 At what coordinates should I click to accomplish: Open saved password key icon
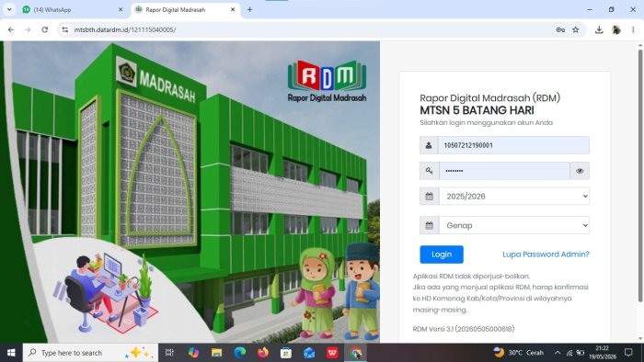(x=560, y=29)
